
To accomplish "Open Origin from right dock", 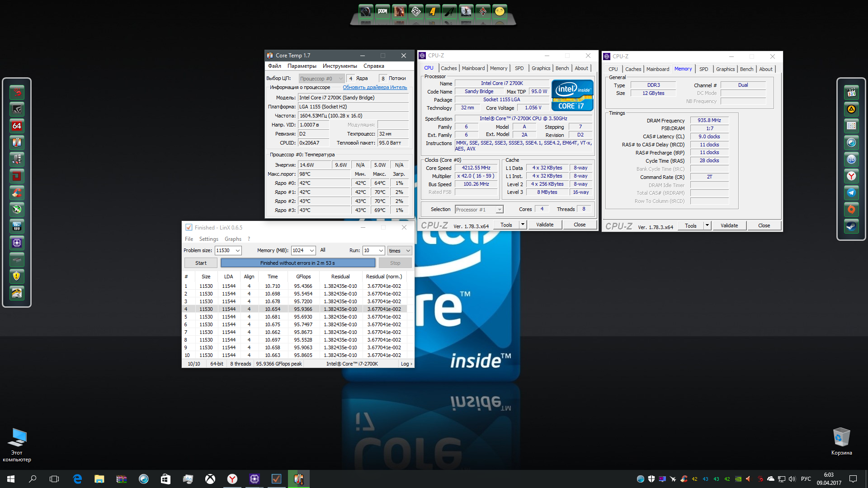I will pos(851,210).
